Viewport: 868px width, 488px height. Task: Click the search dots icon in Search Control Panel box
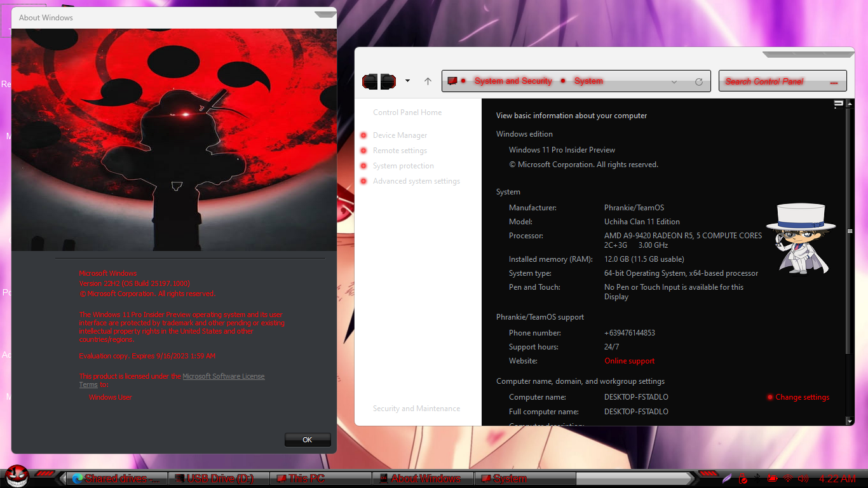834,83
